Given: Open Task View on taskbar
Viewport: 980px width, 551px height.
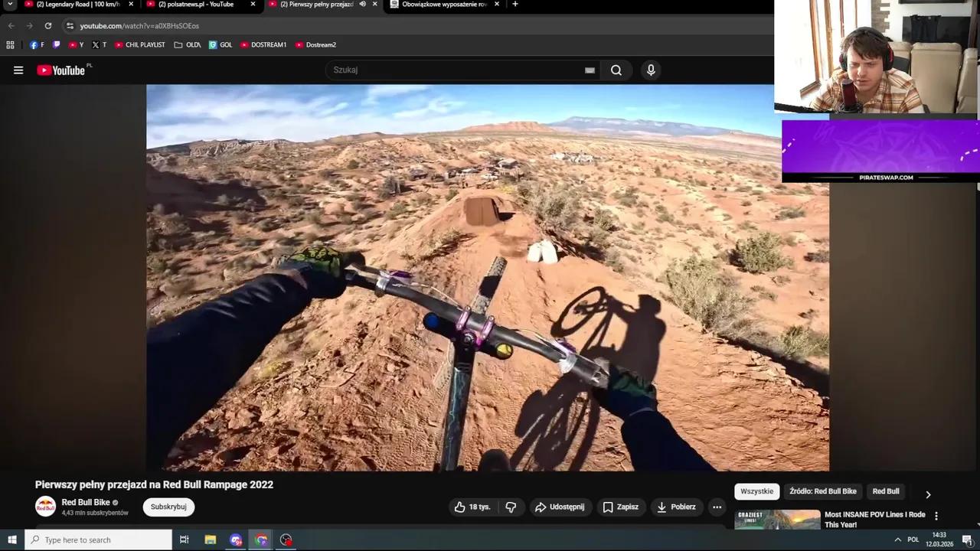Looking at the screenshot, I should 184,540.
